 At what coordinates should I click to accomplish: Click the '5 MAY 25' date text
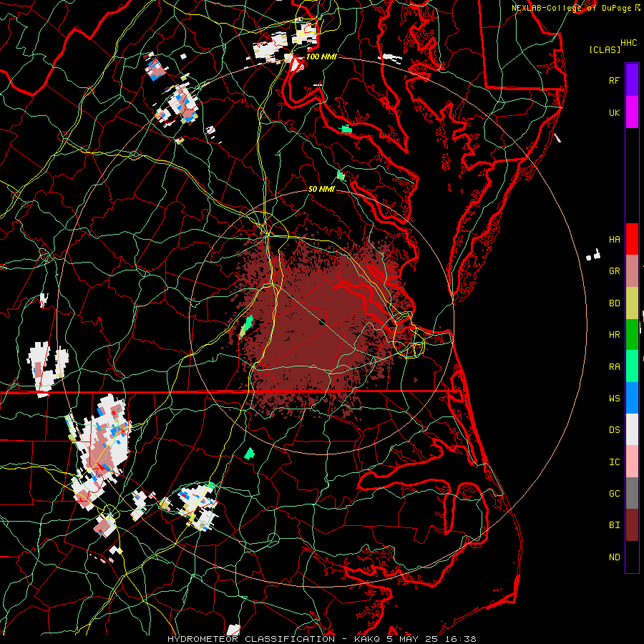coord(413,639)
